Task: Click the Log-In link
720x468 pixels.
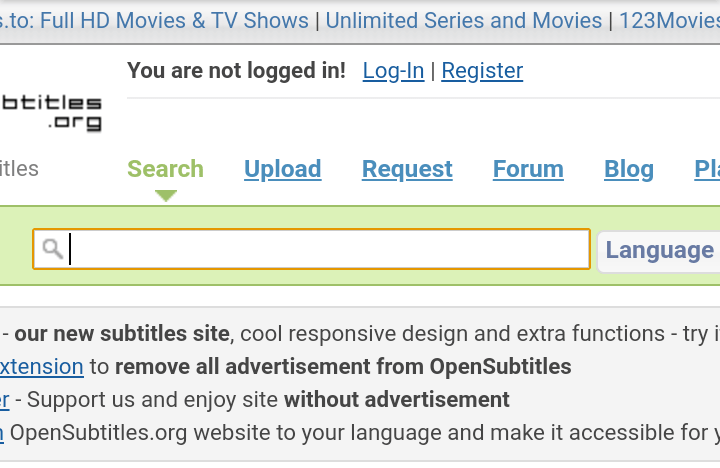Action: coord(393,71)
